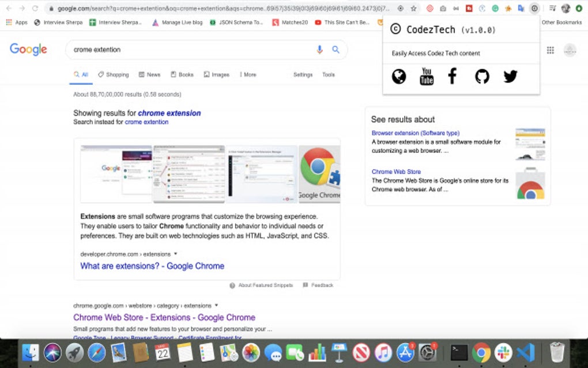Screen dimensions: 588x368
Task: Click the camera screenshot extension icon
Action: (443, 8)
